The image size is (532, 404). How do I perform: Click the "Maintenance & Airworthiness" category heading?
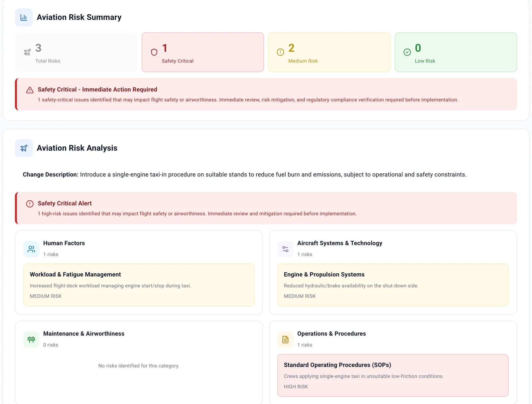tap(84, 334)
